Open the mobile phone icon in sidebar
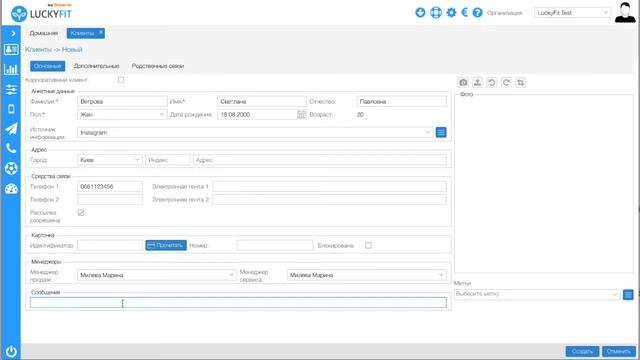640x360 pixels. 11,109
